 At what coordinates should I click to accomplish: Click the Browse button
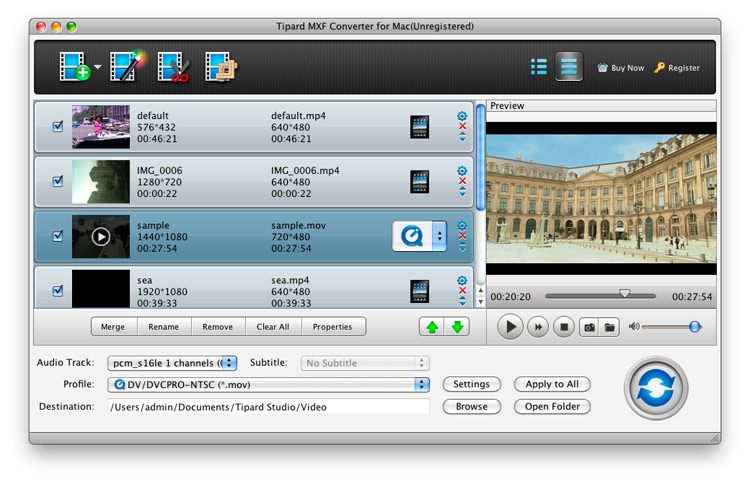click(x=472, y=407)
